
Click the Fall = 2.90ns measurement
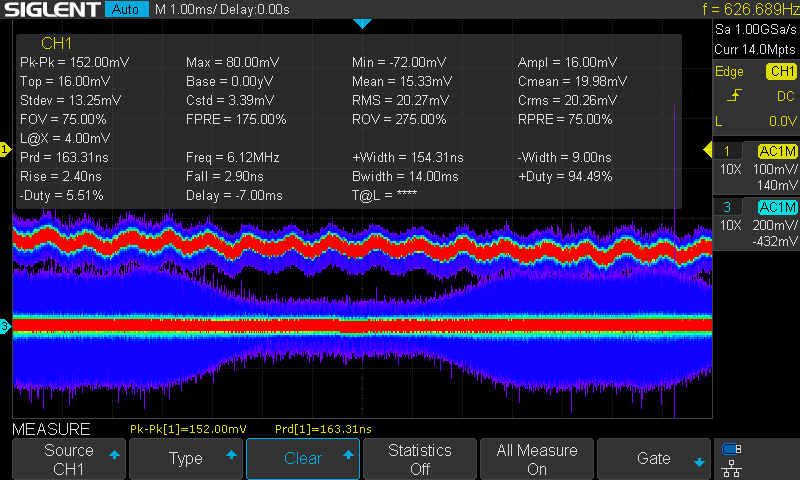pos(224,176)
